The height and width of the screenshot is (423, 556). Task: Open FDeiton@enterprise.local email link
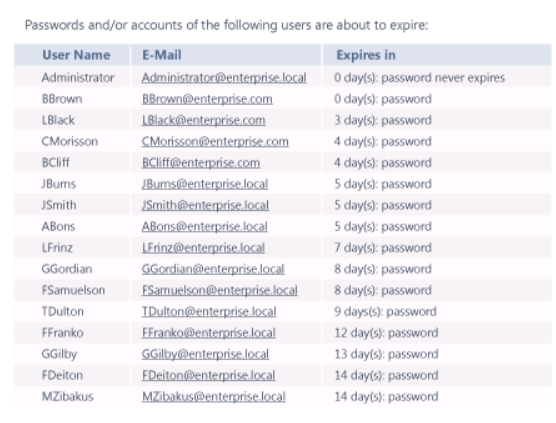pyautogui.click(x=208, y=375)
